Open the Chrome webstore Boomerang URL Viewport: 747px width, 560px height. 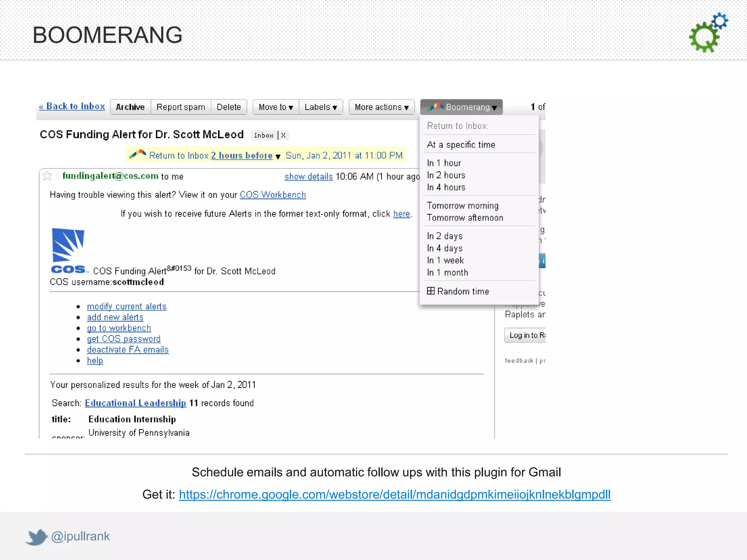395,495
